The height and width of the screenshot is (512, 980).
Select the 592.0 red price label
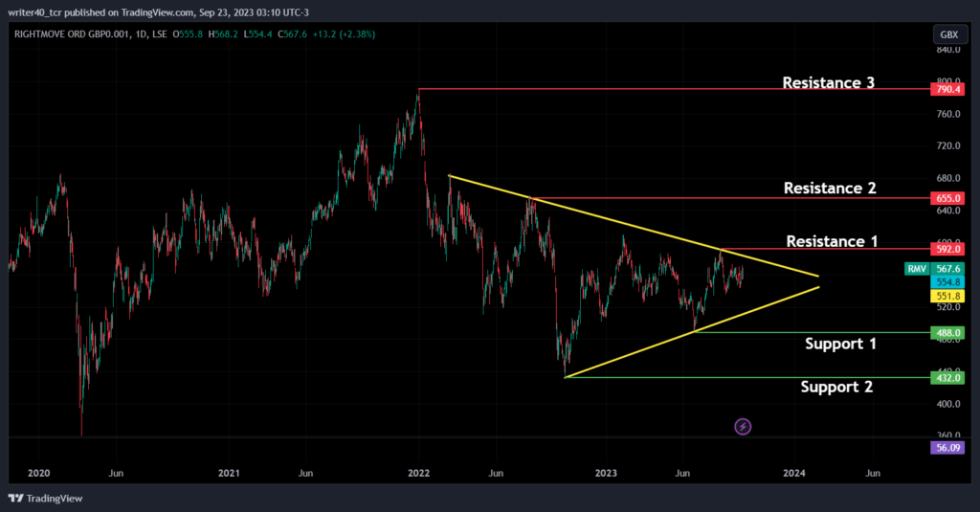click(947, 249)
